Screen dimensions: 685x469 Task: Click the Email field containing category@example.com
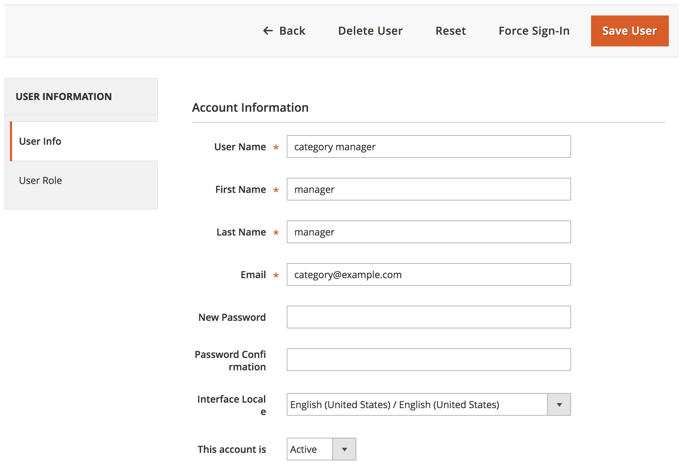(428, 275)
